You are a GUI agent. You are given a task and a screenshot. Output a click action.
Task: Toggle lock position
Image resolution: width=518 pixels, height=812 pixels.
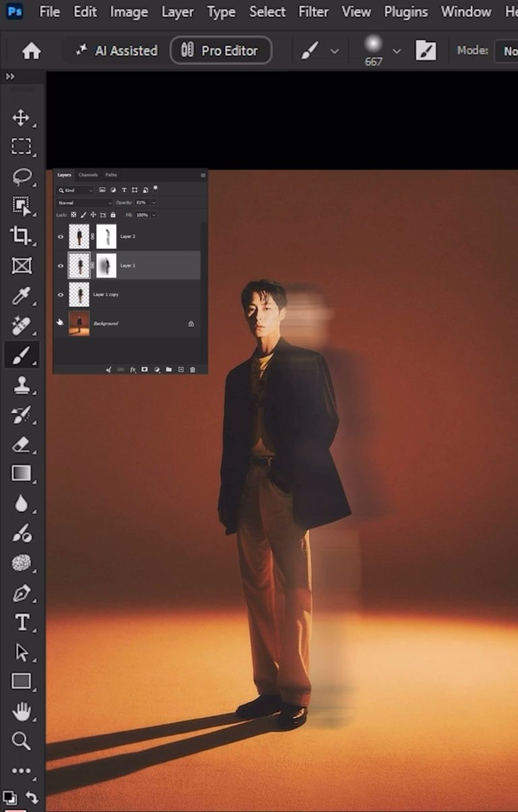(x=93, y=215)
